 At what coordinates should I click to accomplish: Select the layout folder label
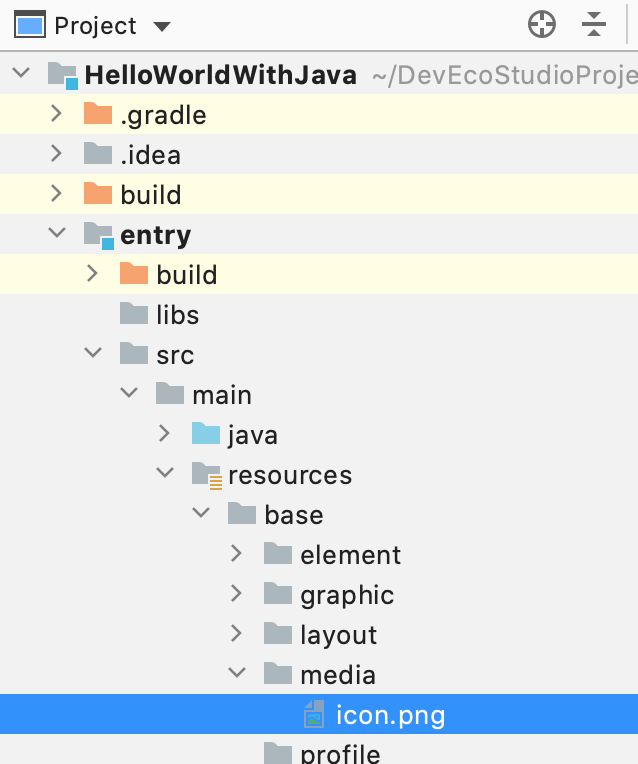[x=338, y=635]
